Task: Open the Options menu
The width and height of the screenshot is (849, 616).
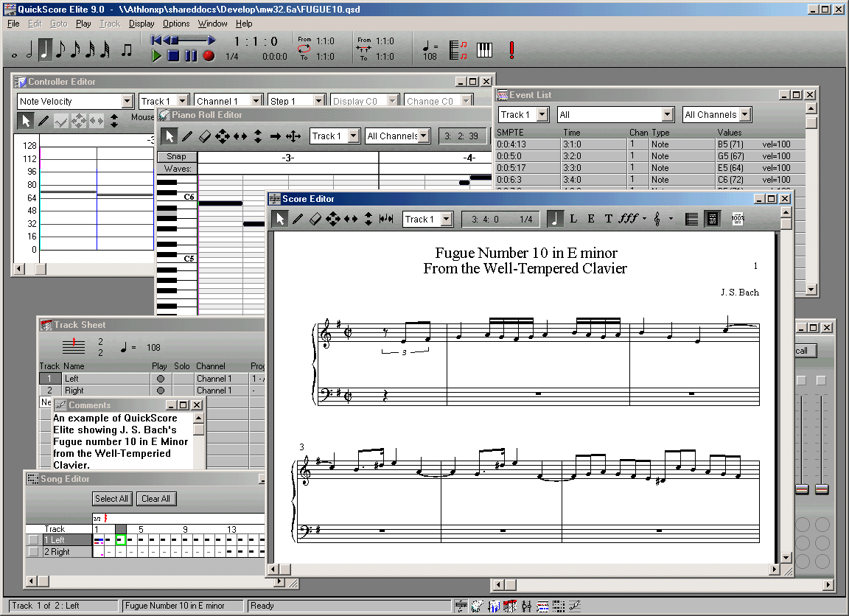Action: coord(176,24)
